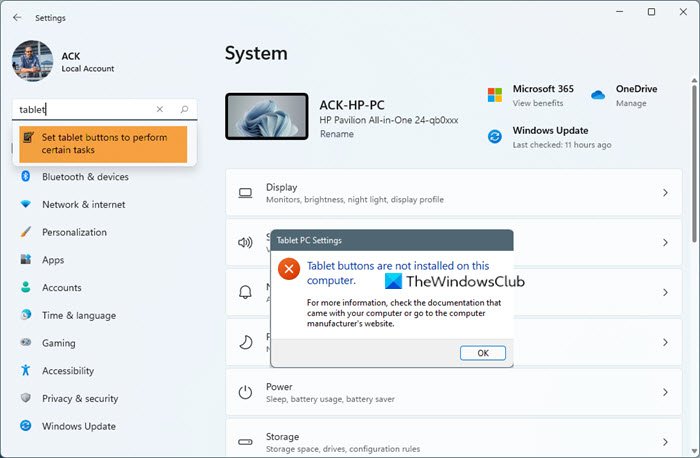Image resolution: width=700 pixels, height=458 pixels.
Task: Click the Tablet PC Settings title bar
Action: [392, 240]
